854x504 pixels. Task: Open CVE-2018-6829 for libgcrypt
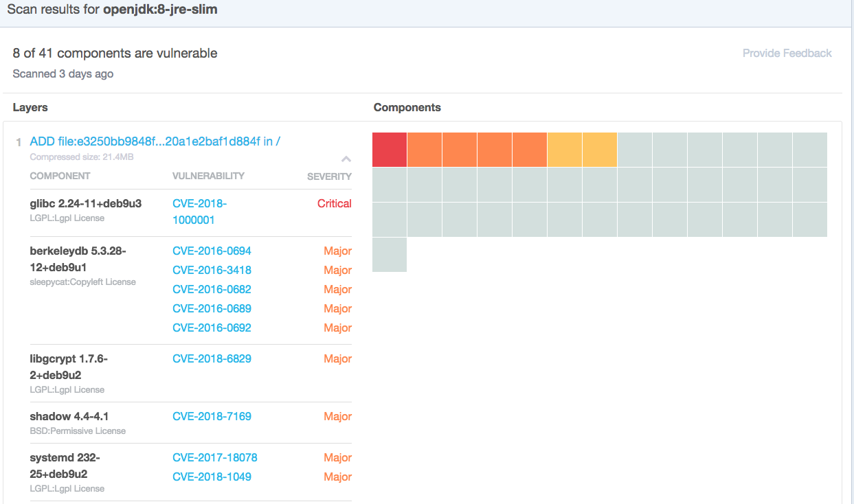(x=212, y=358)
